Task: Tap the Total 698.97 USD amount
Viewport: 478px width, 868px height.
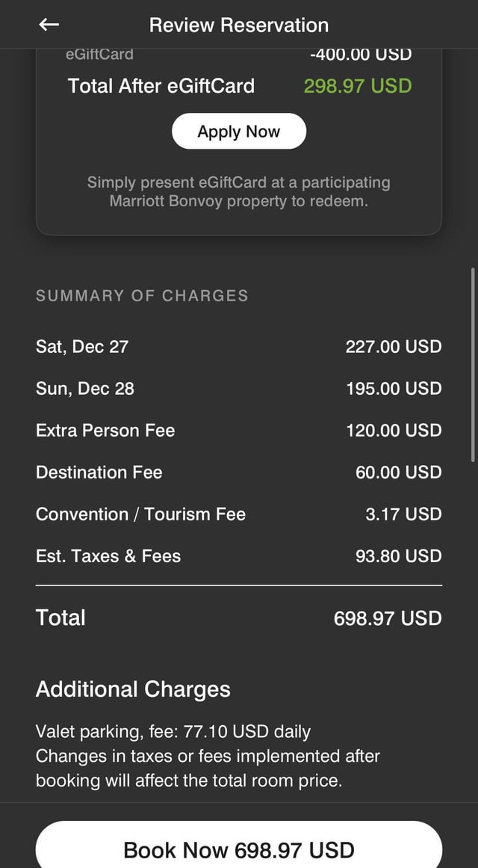Action: click(388, 618)
